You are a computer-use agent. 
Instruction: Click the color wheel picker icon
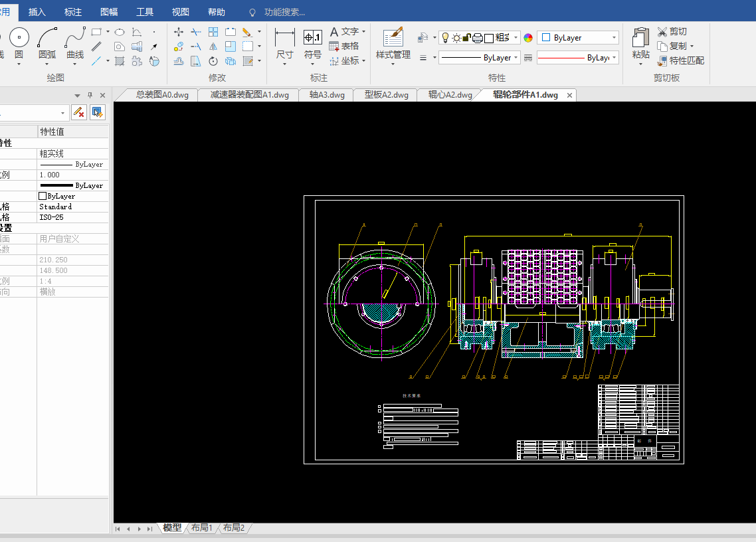click(x=528, y=38)
